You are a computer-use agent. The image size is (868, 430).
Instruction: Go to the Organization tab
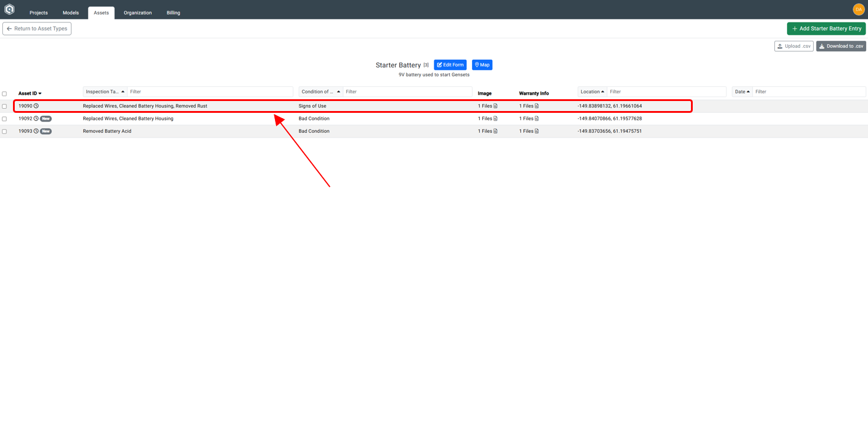[x=137, y=12]
